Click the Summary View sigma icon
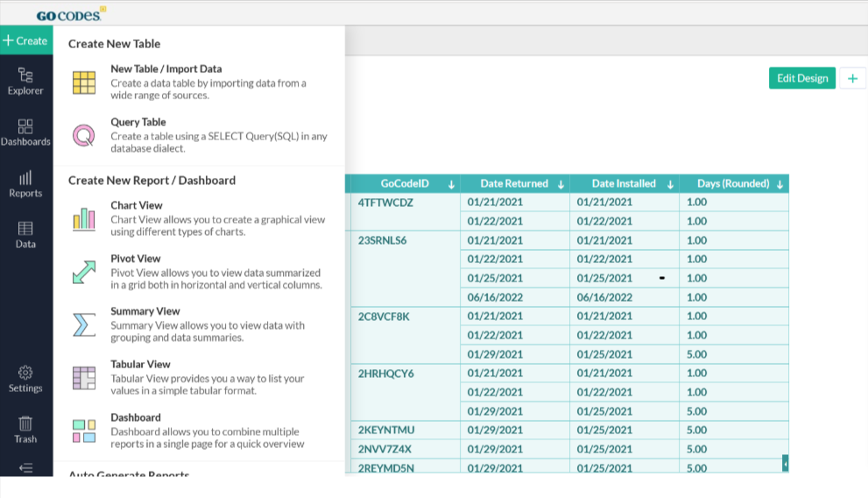 (x=84, y=324)
